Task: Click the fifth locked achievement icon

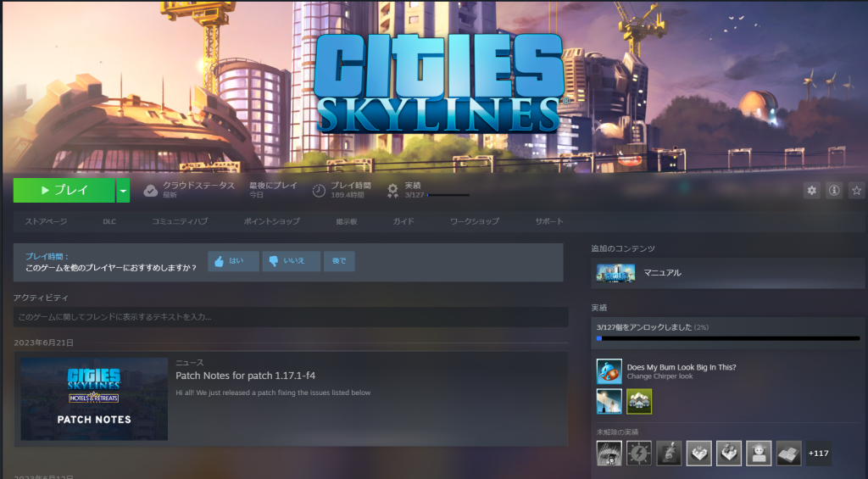Action: pos(728,453)
